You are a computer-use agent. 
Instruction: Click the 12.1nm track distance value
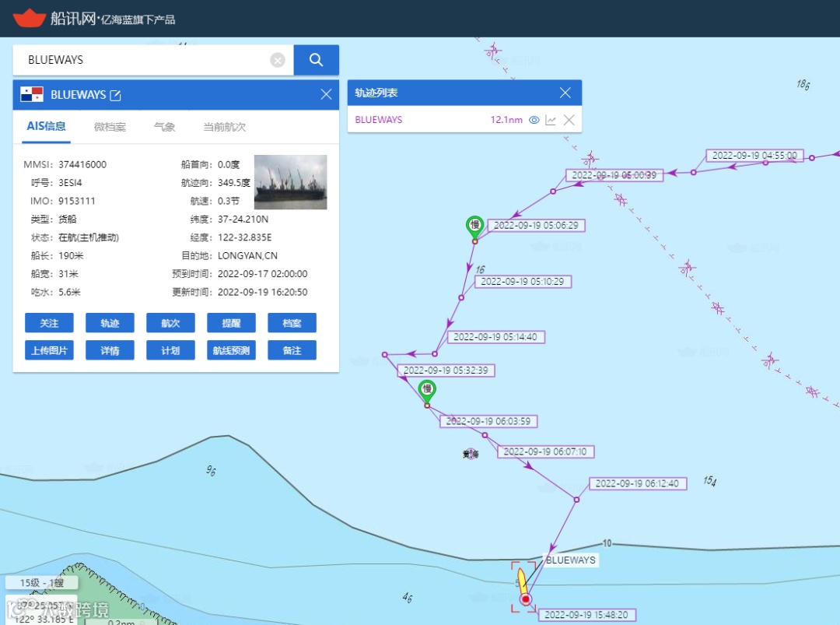point(506,120)
